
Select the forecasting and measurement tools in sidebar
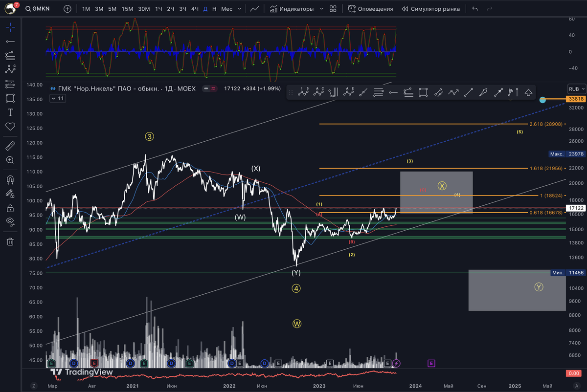click(x=10, y=84)
